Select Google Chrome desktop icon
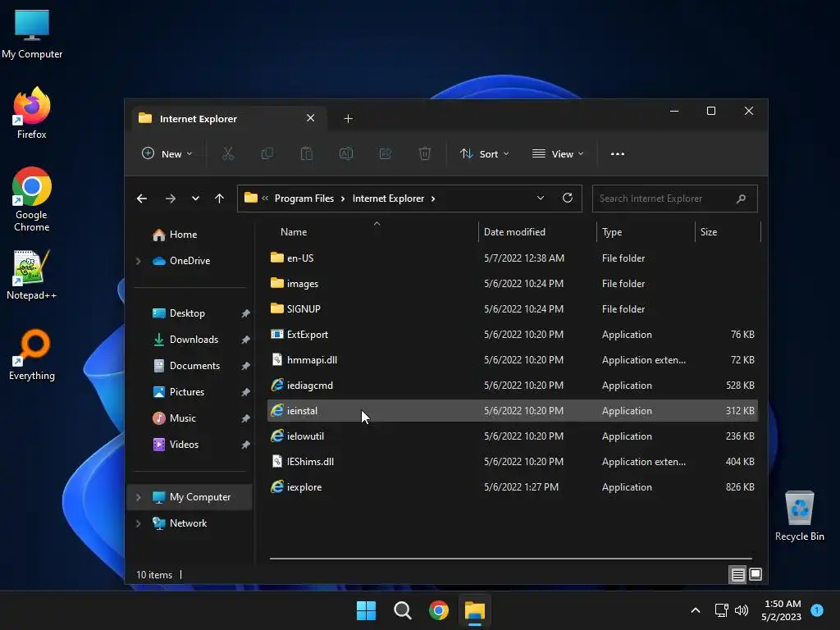840x630 pixels. pyautogui.click(x=32, y=199)
